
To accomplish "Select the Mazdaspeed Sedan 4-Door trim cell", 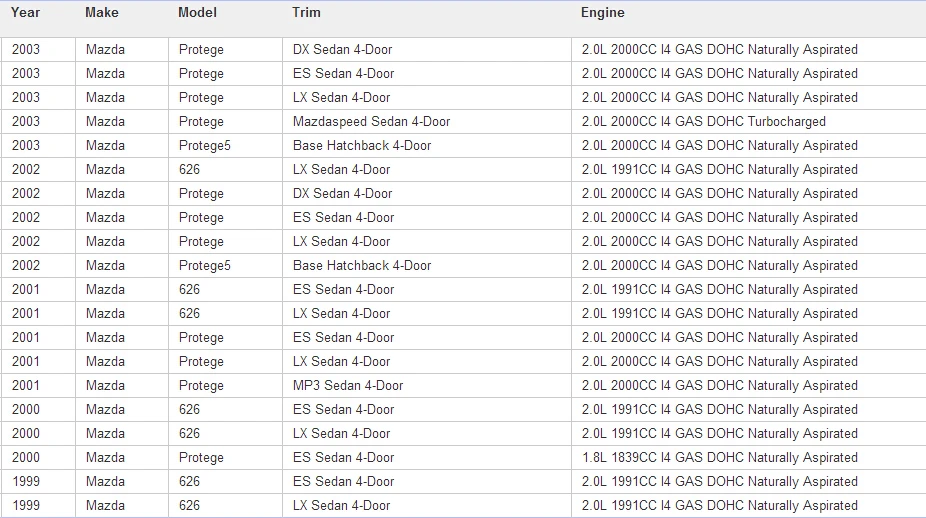I will pyautogui.click(x=427, y=122).
